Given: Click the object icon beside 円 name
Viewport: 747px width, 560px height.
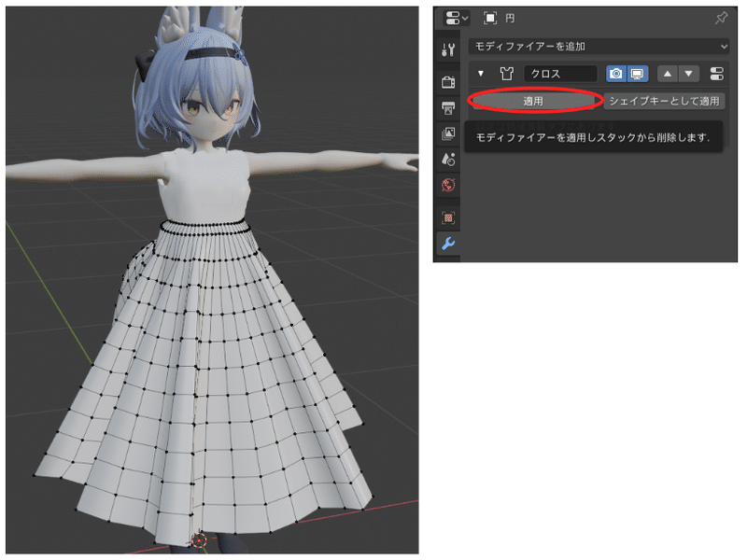Looking at the screenshot, I should pyautogui.click(x=489, y=18).
